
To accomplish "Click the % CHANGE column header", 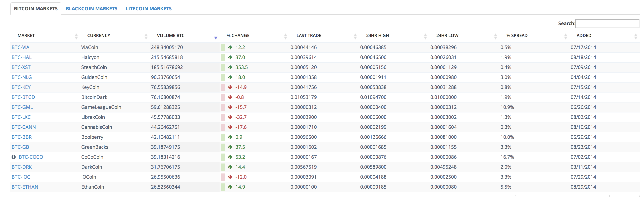I will point(238,35).
